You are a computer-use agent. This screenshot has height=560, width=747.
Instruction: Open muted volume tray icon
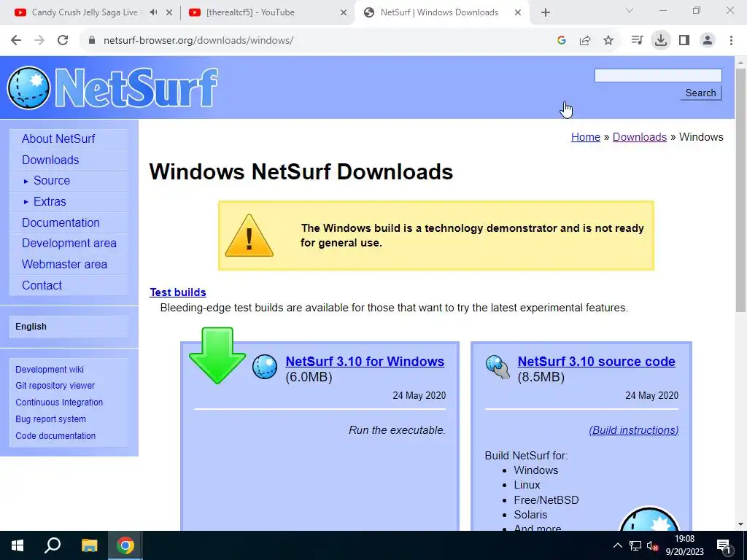652,545
